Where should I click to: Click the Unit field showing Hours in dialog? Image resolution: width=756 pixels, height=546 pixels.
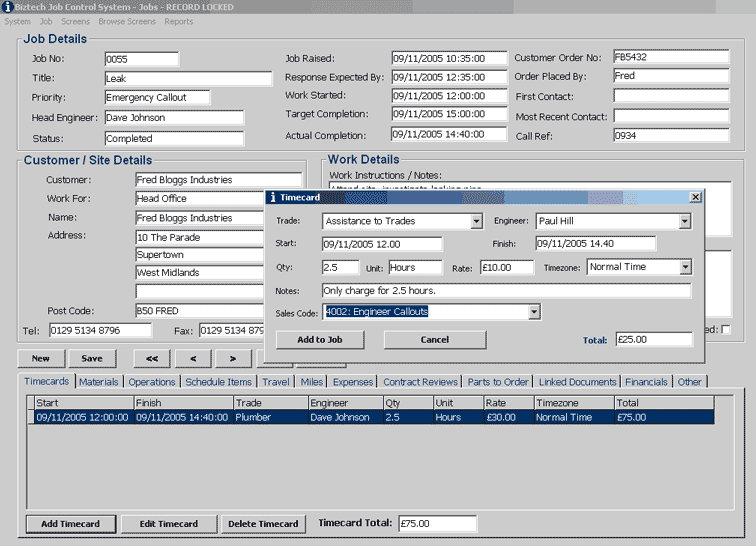[415, 267]
